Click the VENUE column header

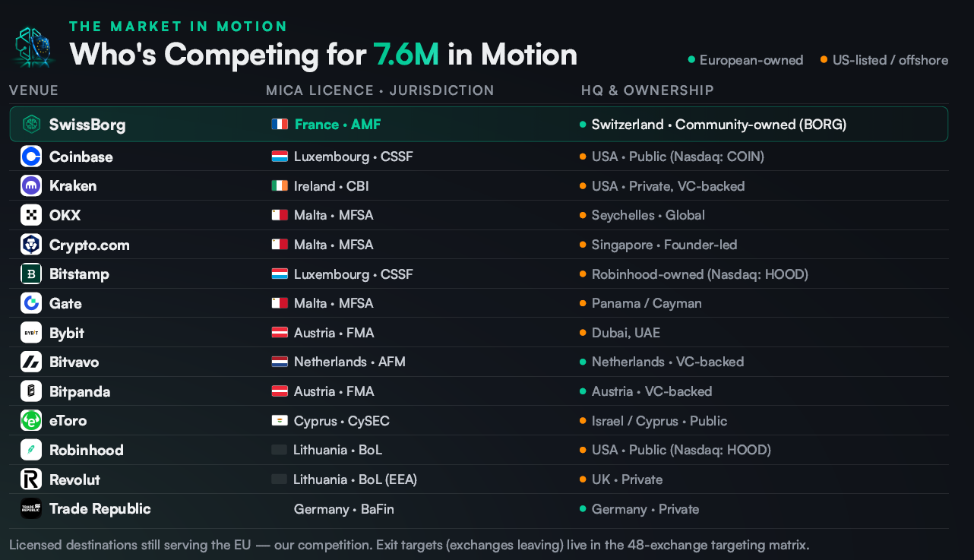tap(34, 90)
